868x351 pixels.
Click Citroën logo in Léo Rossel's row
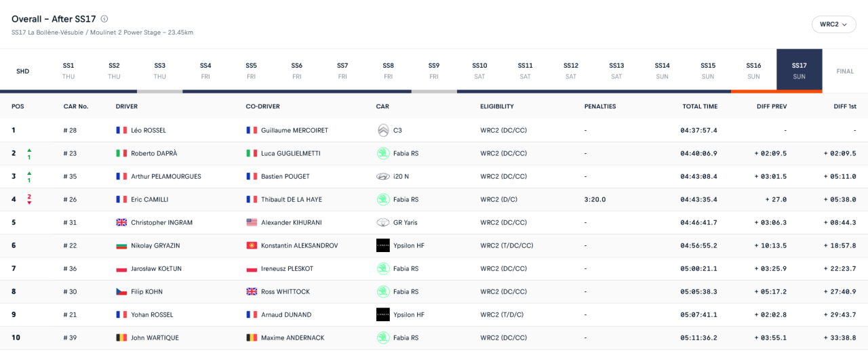(383, 130)
